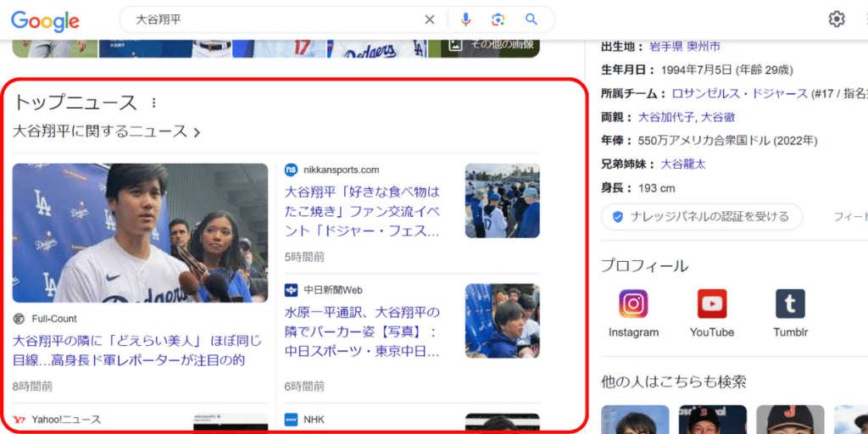Screen dimensions: 868x434
Task: Follow the 岩手県 奥州市 birthplace link
Action: [x=685, y=47]
